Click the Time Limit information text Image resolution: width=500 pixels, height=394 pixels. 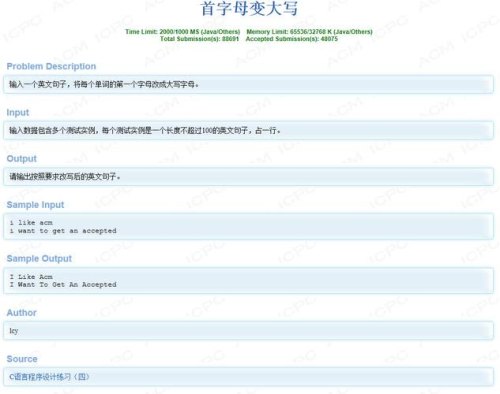(x=183, y=32)
